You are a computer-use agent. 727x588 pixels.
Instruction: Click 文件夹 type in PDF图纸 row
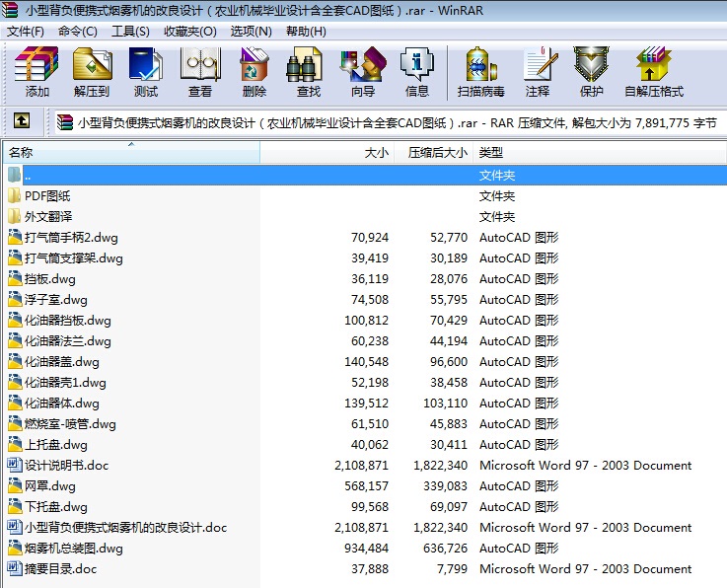[496, 195]
